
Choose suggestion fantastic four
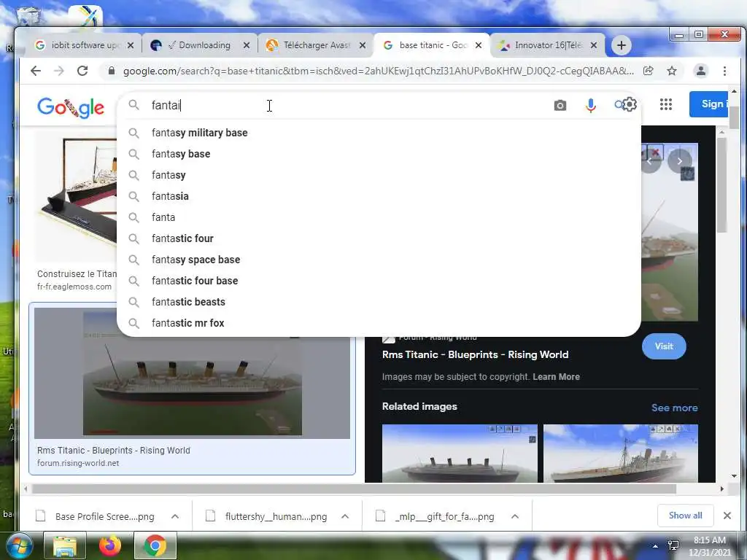point(379,238)
